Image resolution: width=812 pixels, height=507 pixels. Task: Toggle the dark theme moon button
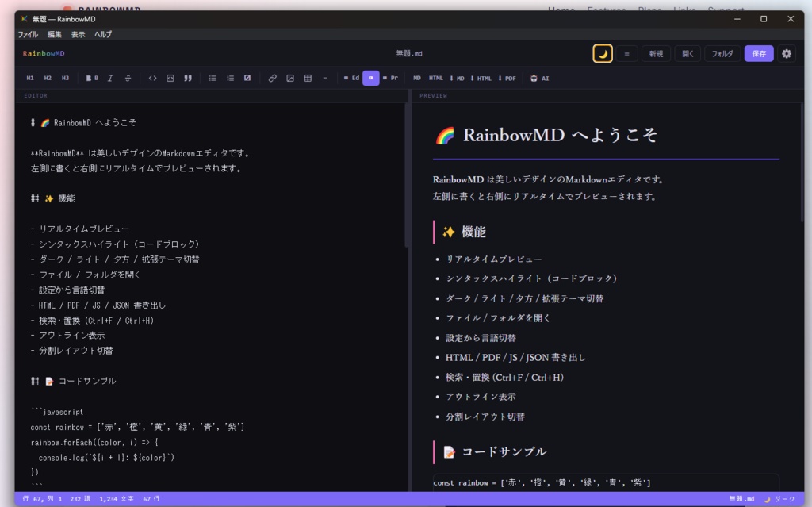(604, 52)
